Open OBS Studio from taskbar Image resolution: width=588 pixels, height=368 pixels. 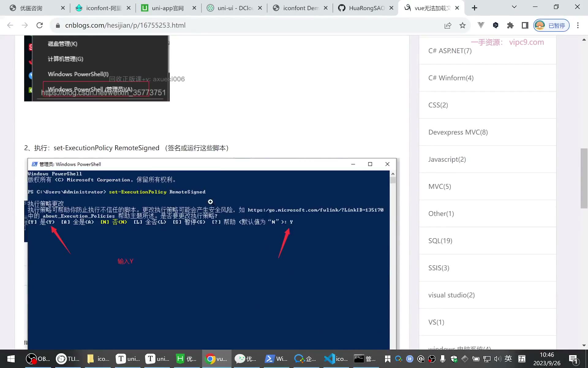point(37,359)
